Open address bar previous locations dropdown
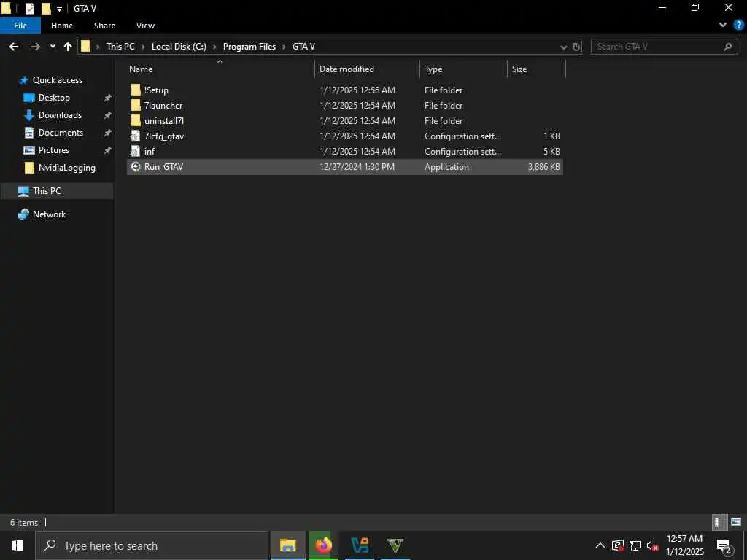 click(564, 47)
